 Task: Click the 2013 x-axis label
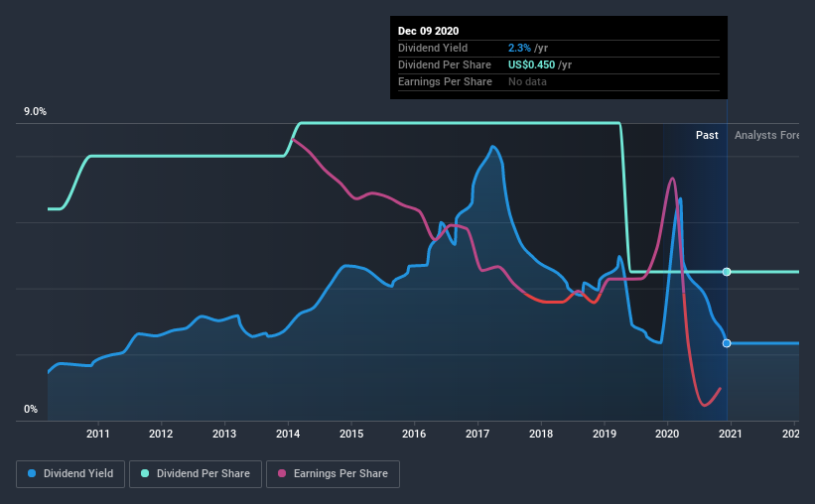224,434
